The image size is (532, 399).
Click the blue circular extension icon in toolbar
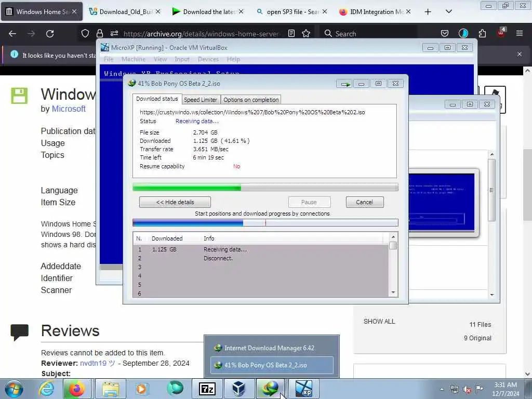pyautogui.click(x=463, y=33)
